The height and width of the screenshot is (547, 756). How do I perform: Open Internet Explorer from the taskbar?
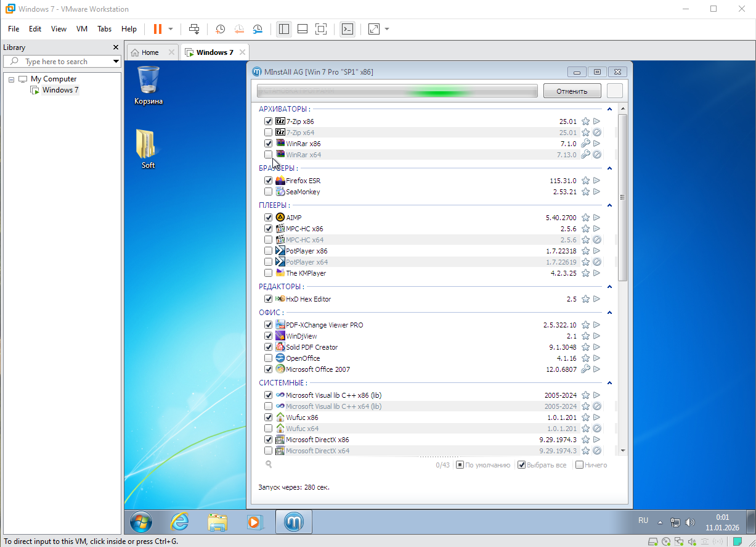[x=179, y=522]
